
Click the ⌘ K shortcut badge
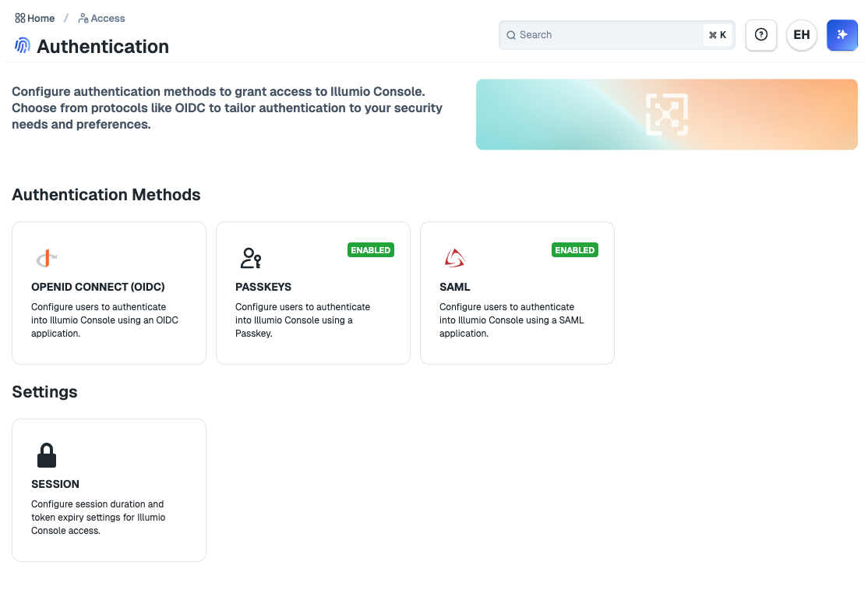click(717, 35)
